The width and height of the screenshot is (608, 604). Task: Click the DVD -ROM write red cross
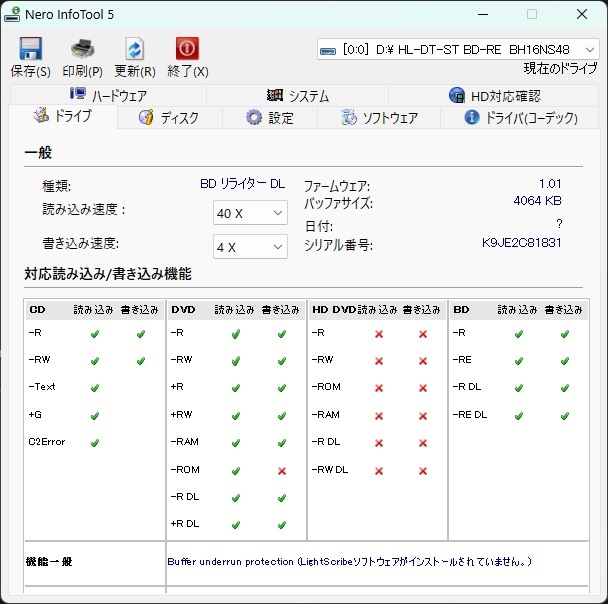[281, 470]
